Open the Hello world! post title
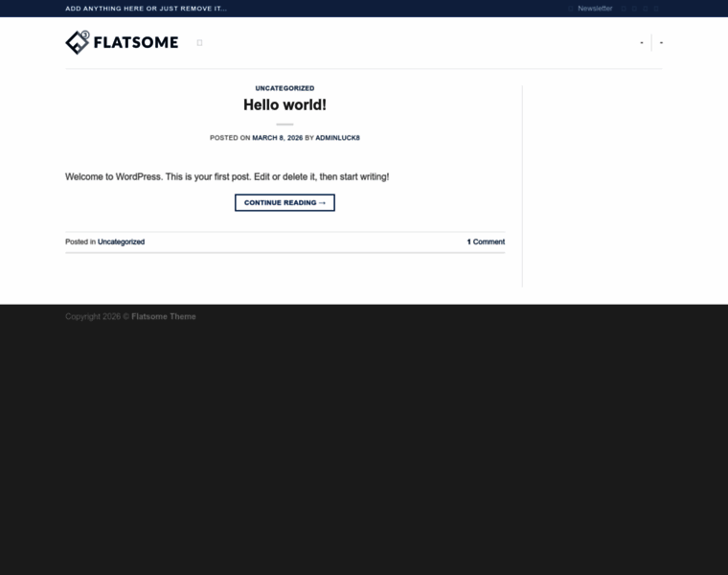Screen dimensions: 728x575 pos(284,105)
